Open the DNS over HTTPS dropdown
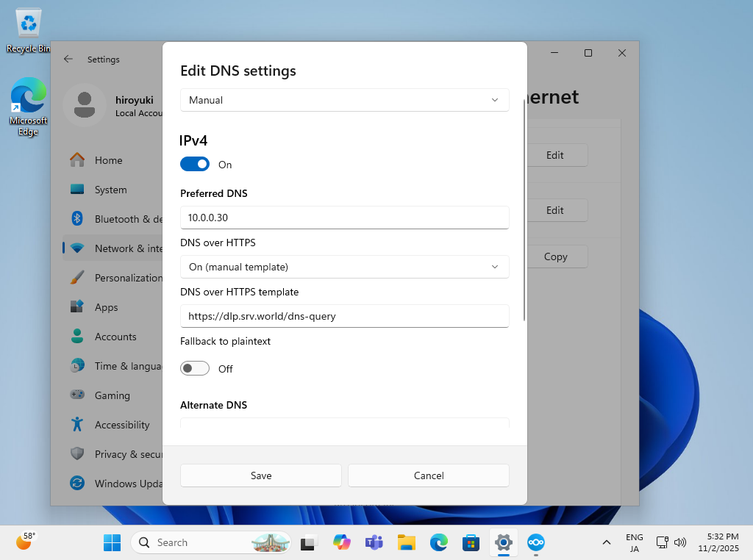The height and width of the screenshot is (560, 753). [x=344, y=267]
